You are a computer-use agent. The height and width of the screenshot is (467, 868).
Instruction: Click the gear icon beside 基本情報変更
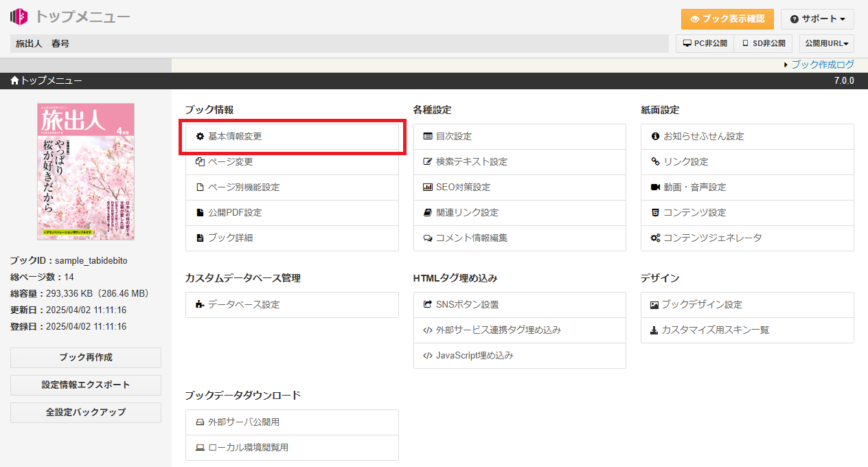click(200, 137)
